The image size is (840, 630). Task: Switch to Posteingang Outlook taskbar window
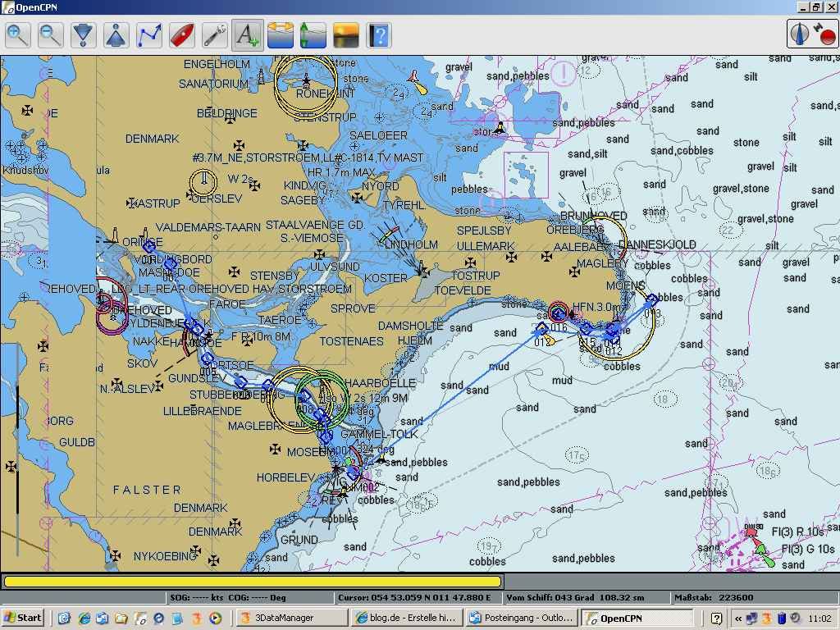pos(520,619)
